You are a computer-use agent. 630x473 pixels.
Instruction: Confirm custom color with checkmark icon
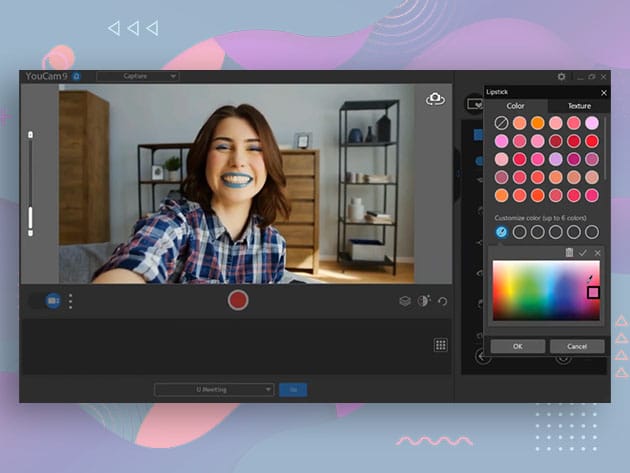[x=583, y=253]
